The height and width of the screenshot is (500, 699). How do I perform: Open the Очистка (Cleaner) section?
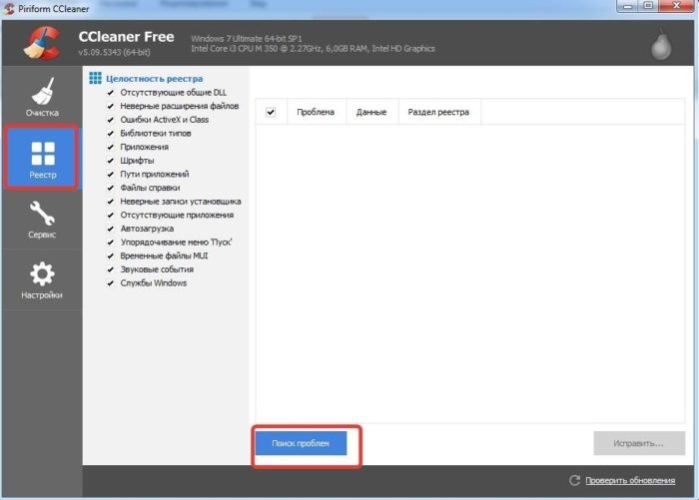pyautogui.click(x=42, y=97)
